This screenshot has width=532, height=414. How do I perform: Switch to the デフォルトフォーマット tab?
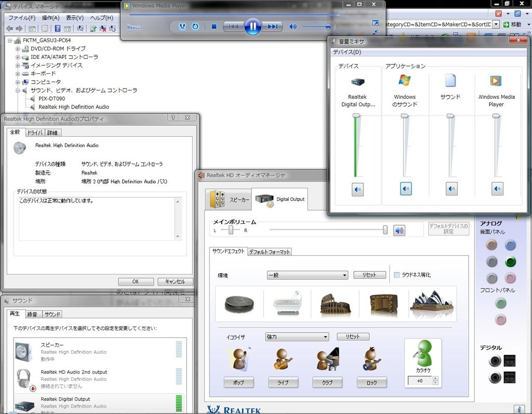point(269,252)
